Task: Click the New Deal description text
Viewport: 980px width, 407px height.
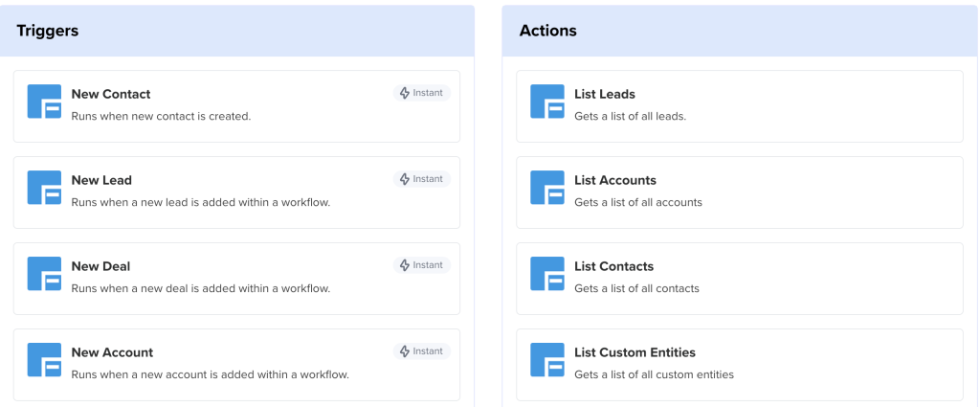Action: click(x=200, y=288)
